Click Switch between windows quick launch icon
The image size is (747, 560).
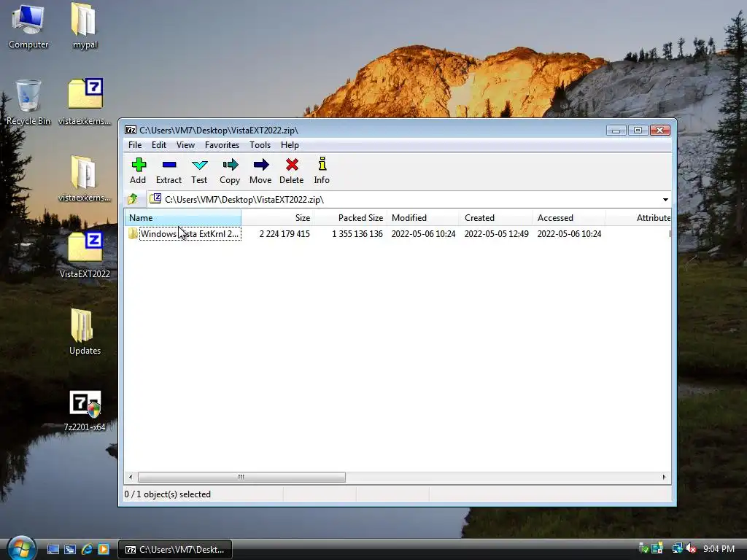[70, 550]
